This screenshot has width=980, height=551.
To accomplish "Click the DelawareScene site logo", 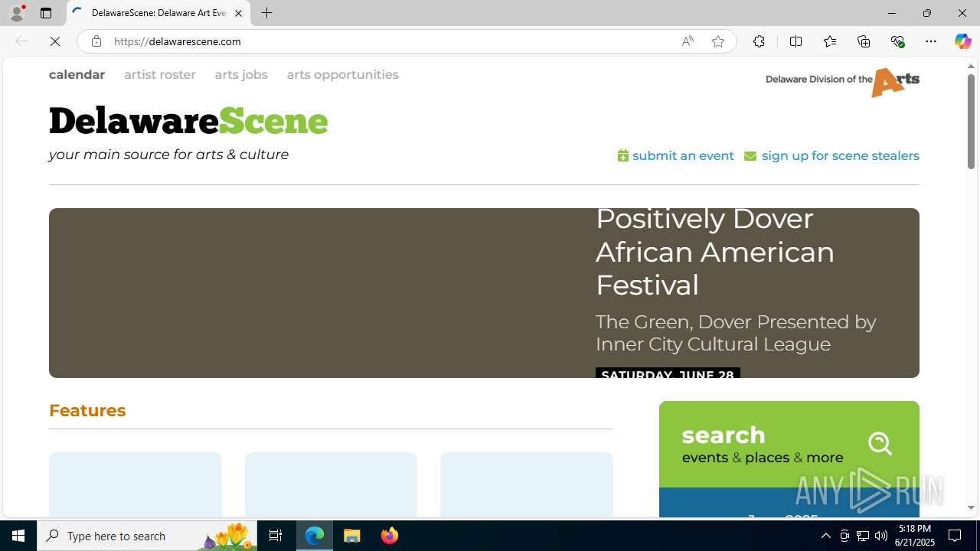I will click(188, 121).
